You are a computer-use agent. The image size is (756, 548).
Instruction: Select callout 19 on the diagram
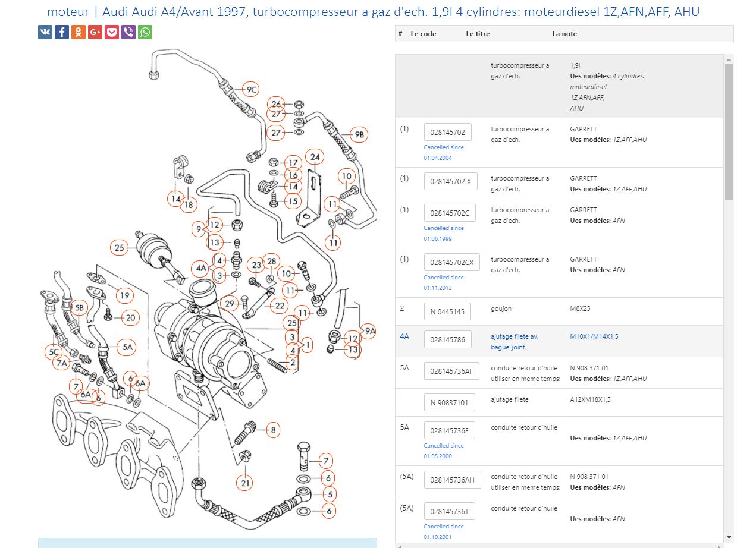(124, 295)
